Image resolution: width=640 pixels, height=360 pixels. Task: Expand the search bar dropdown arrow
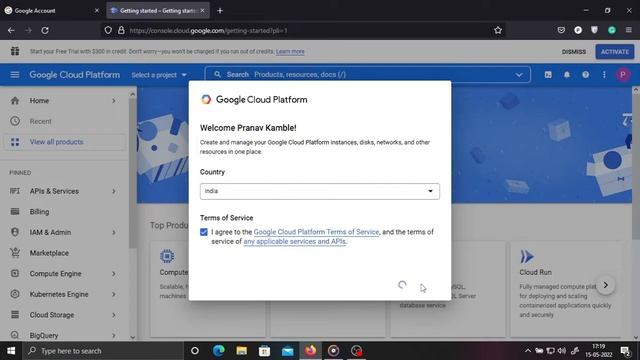tap(519, 75)
